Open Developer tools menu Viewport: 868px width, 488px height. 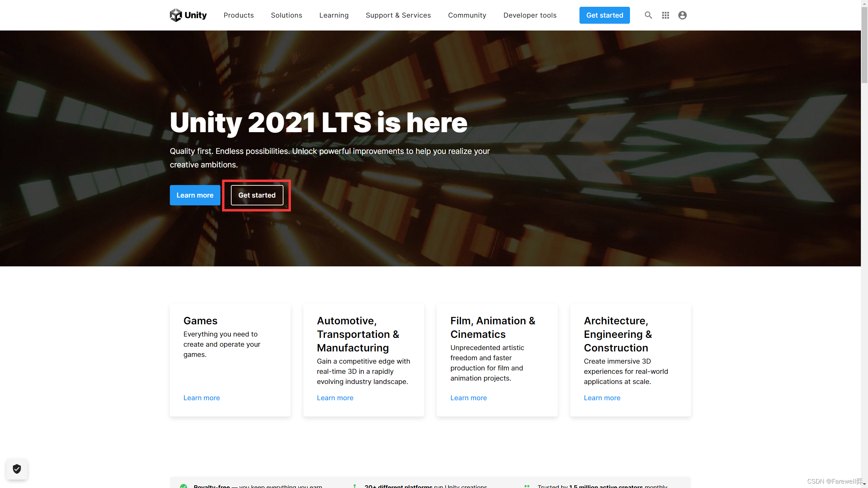(530, 15)
